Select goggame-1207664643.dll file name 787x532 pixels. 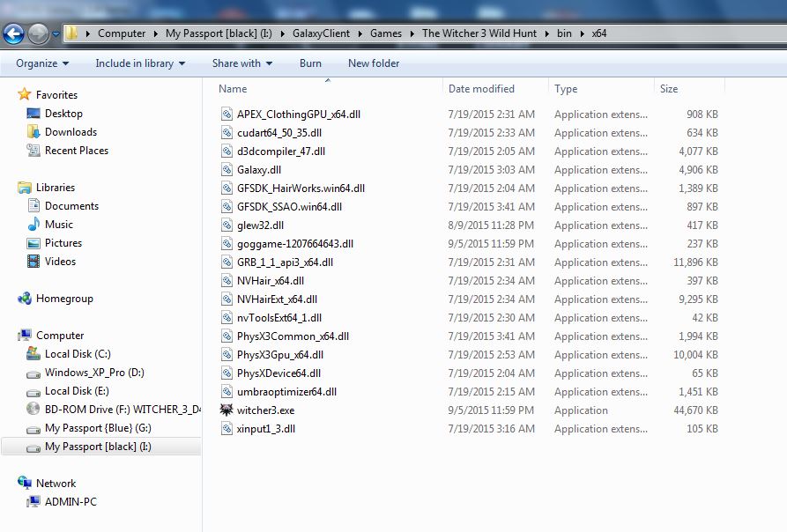pos(295,244)
